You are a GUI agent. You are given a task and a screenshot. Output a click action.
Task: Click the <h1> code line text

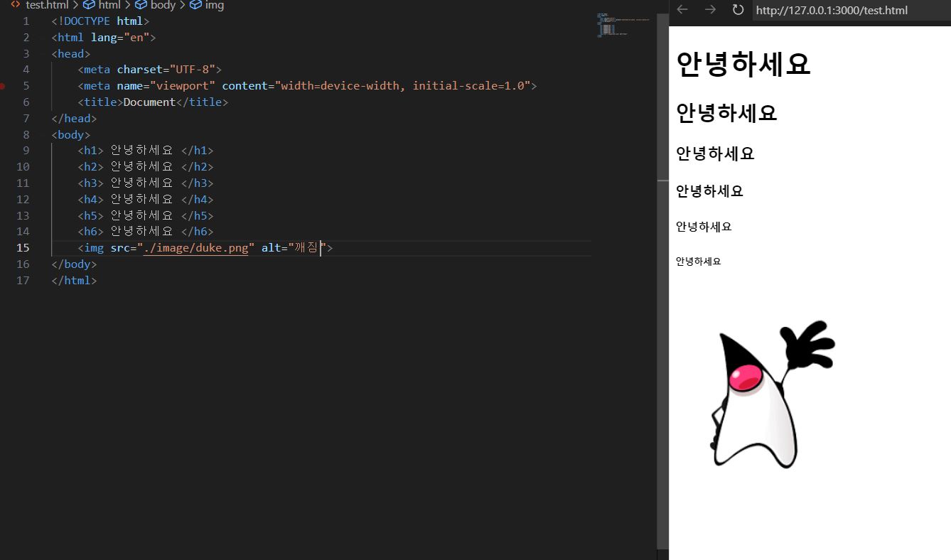(x=146, y=151)
